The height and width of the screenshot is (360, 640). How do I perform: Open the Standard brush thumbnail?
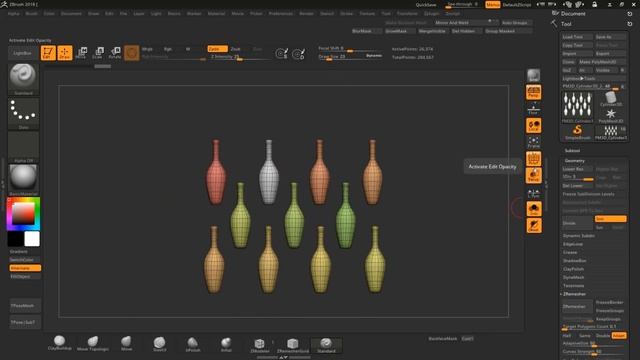click(23, 79)
